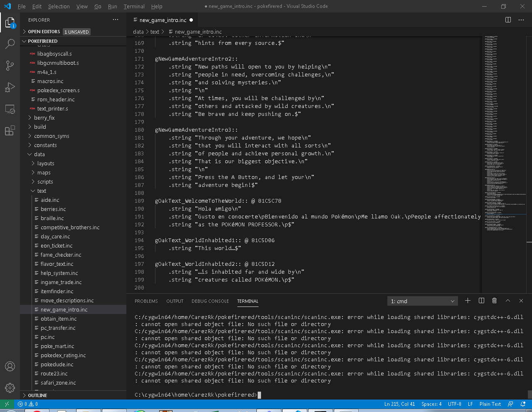
Task: Open the terminal selector dropdown '1: cmd'
Action: tap(422, 301)
